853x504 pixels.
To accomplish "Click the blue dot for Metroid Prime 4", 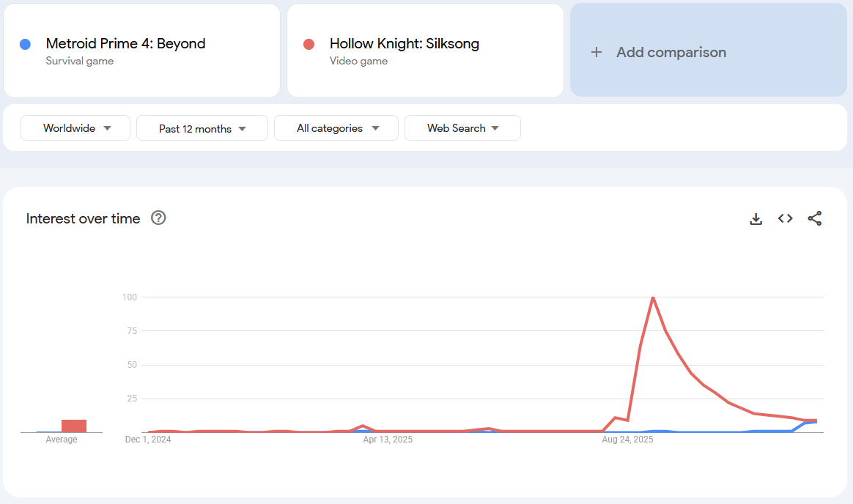I will coord(25,44).
